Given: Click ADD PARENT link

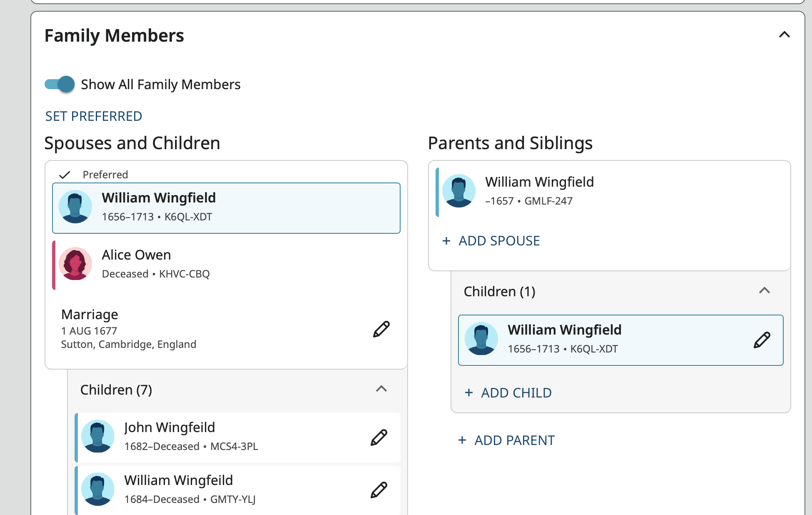Looking at the screenshot, I should 514,440.
